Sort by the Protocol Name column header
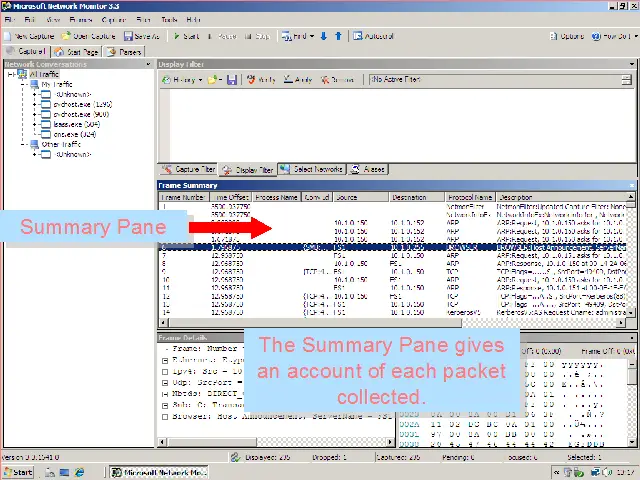 tap(470, 197)
